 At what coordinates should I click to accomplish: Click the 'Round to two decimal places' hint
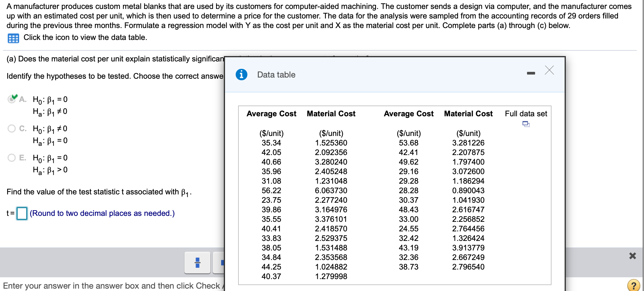click(102, 213)
